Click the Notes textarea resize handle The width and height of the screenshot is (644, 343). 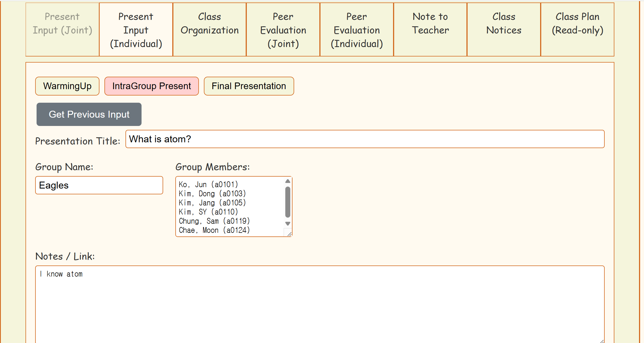click(x=602, y=341)
